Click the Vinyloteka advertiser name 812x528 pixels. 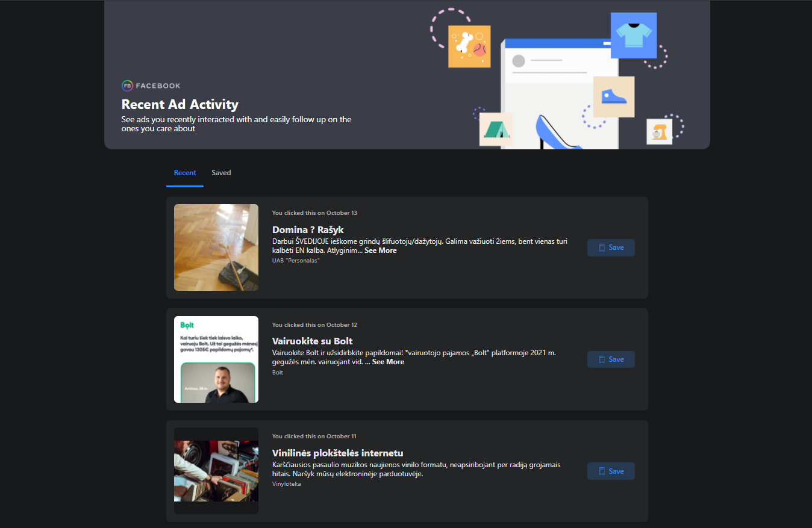coord(287,484)
